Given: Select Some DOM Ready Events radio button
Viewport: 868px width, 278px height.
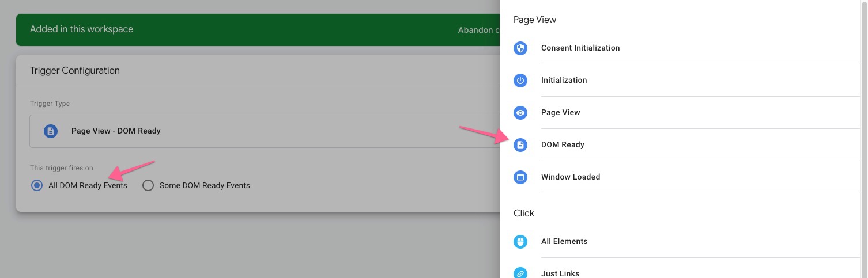Looking at the screenshot, I should [148, 185].
